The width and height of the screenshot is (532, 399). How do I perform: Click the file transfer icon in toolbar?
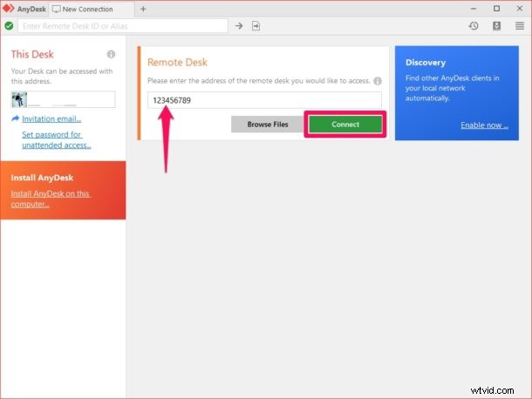pyautogui.click(x=256, y=26)
